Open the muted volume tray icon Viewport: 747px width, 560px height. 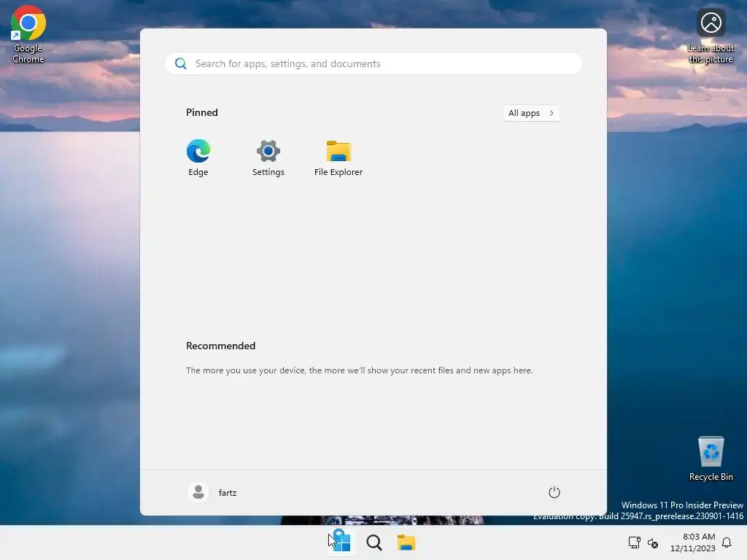coord(653,542)
